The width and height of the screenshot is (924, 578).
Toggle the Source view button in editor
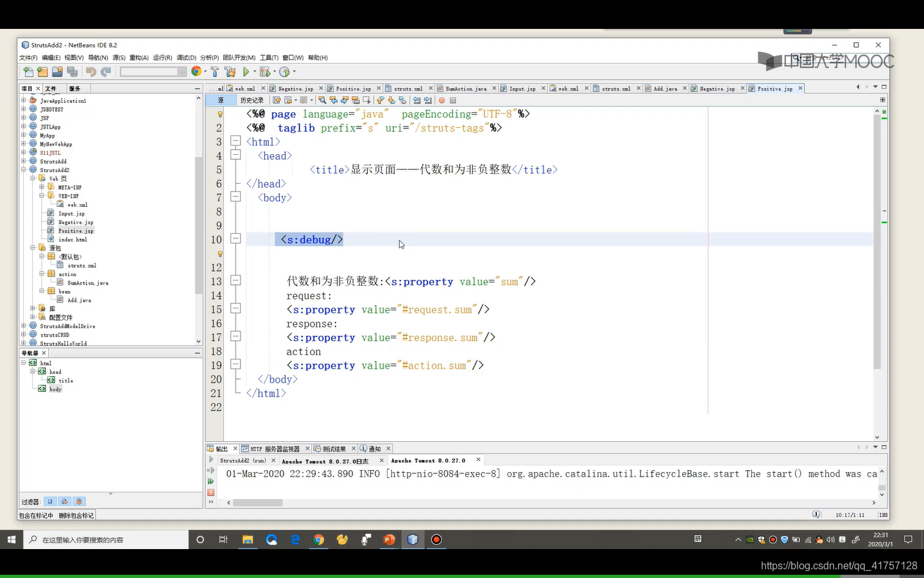pos(221,100)
